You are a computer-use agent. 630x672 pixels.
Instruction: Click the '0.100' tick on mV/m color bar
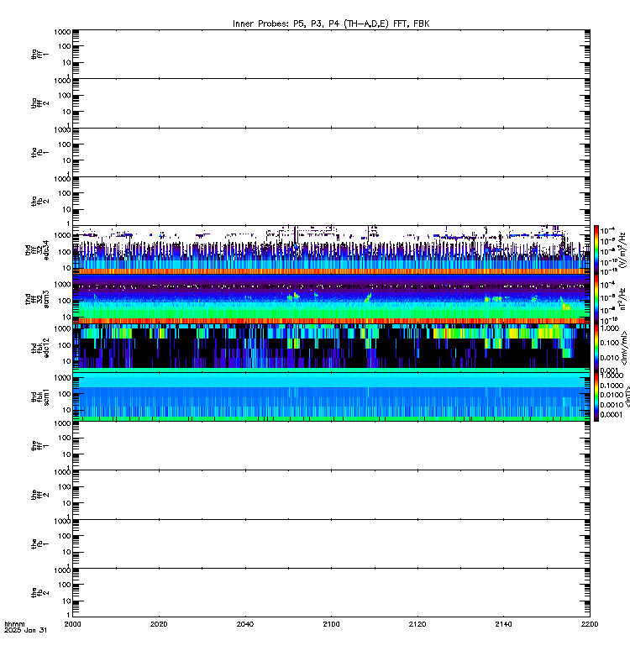tap(610, 343)
